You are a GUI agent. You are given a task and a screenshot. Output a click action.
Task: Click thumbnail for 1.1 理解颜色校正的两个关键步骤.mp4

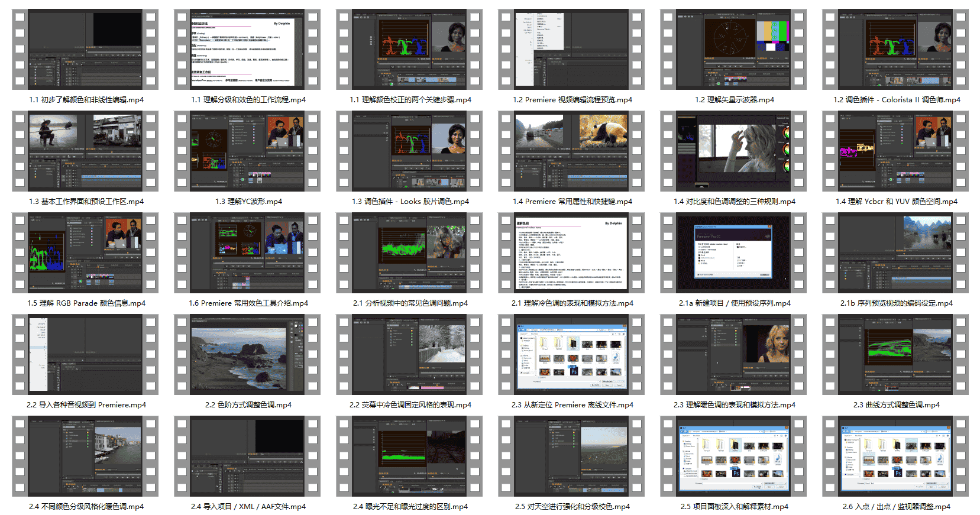[409, 49]
